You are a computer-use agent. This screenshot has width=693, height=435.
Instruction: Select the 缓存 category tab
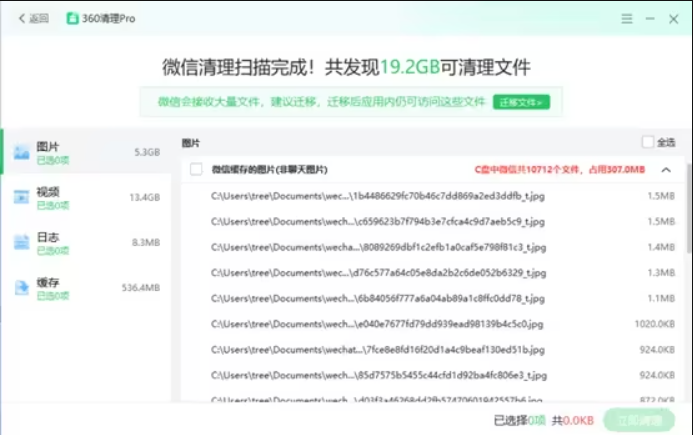(87, 287)
